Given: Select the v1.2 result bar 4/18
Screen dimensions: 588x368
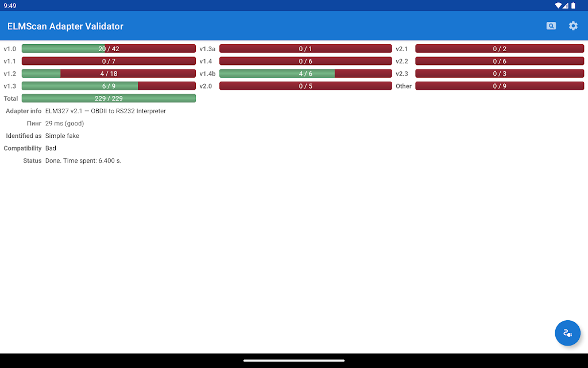Looking at the screenshot, I should point(109,74).
